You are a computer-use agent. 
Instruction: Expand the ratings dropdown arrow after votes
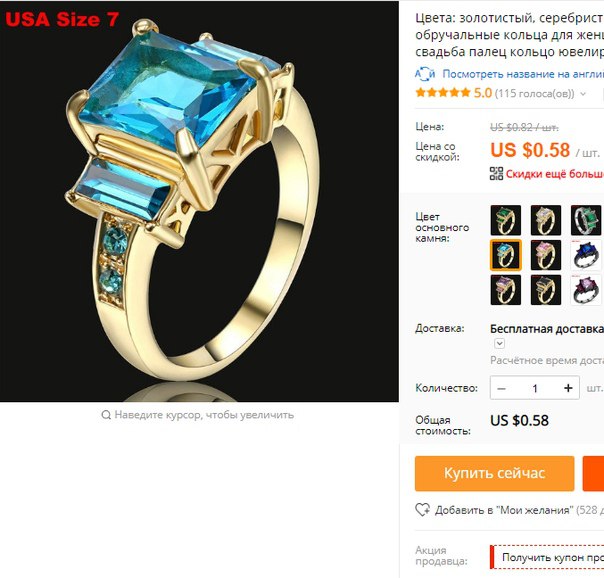[583, 94]
